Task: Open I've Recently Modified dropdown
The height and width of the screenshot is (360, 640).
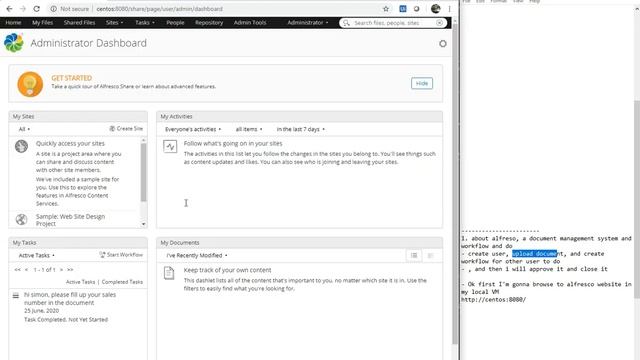Action: (x=197, y=255)
